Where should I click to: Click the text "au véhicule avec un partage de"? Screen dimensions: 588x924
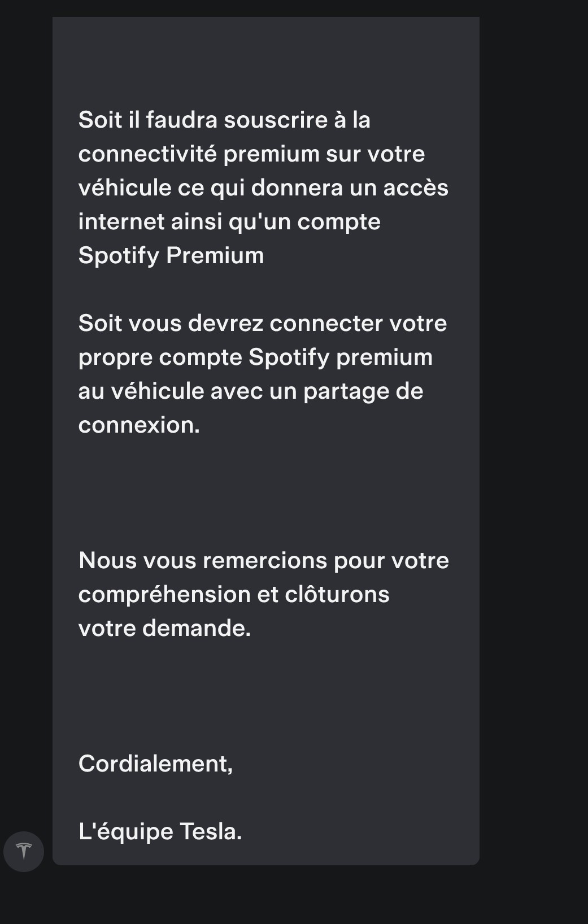(x=251, y=391)
